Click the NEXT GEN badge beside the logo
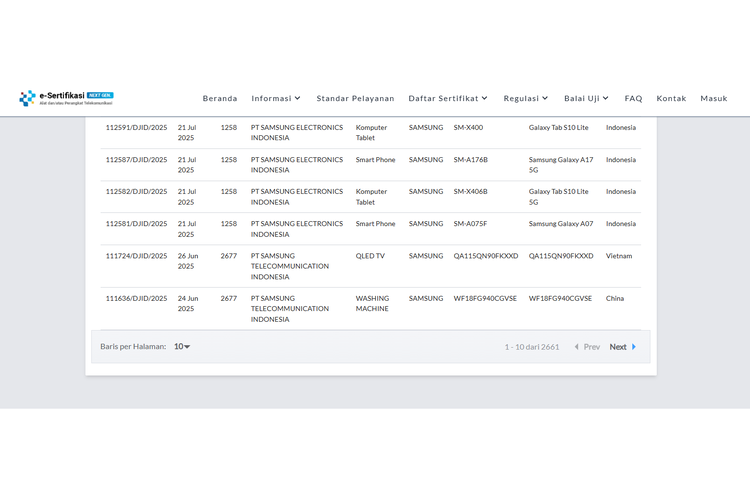 (x=100, y=95)
